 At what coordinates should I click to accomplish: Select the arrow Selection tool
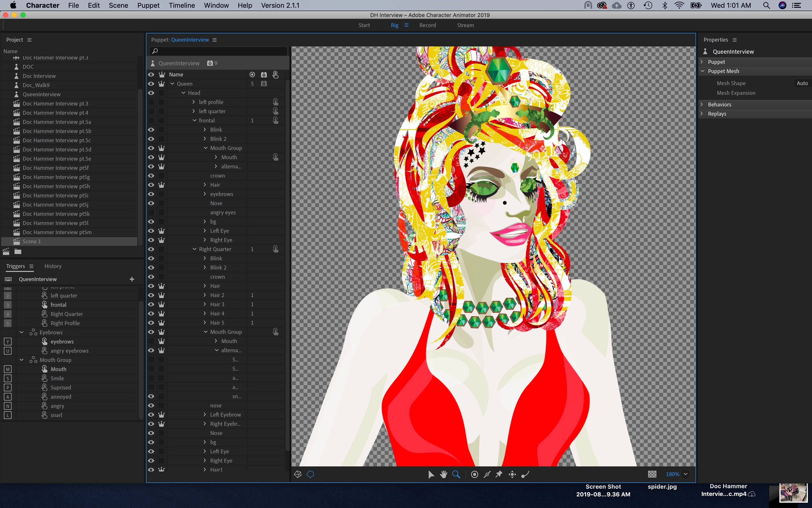[x=431, y=474]
